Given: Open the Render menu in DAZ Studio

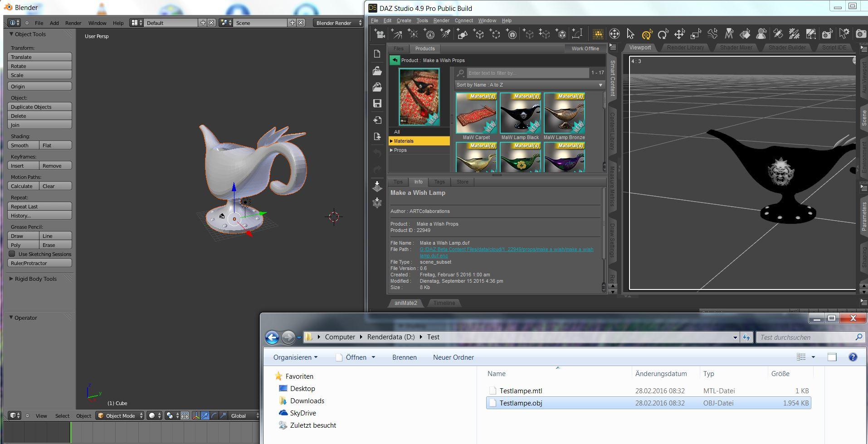Looking at the screenshot, I should pyautogui.click(x=441, y=20).
